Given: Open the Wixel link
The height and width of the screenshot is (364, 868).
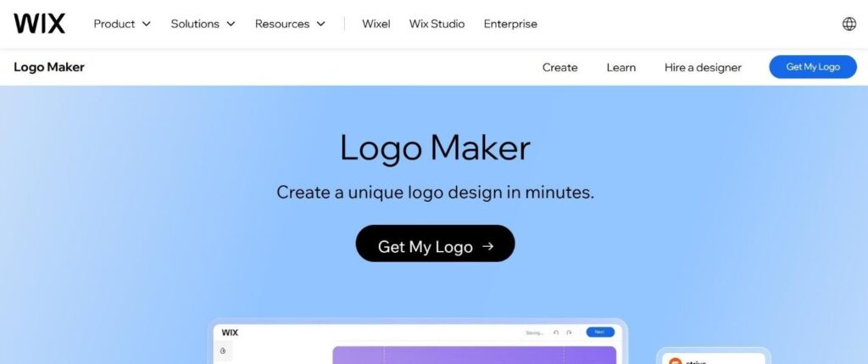Looking at the screenshot, I should pos(376,24).
